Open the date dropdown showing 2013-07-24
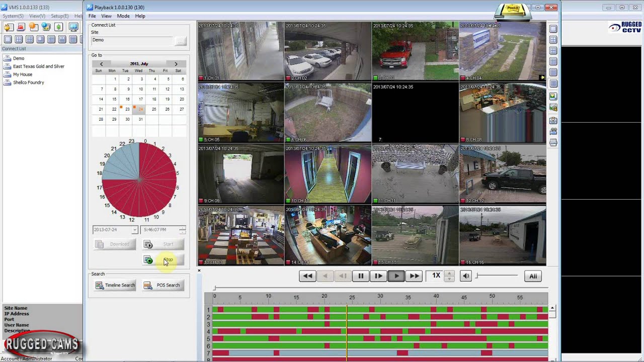 point(134,230)
